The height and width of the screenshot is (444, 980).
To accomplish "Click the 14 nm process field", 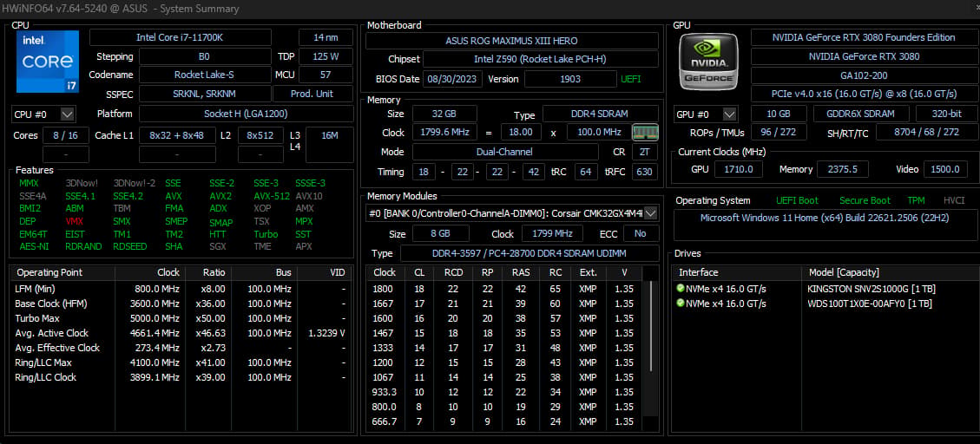I will (326, 37).
